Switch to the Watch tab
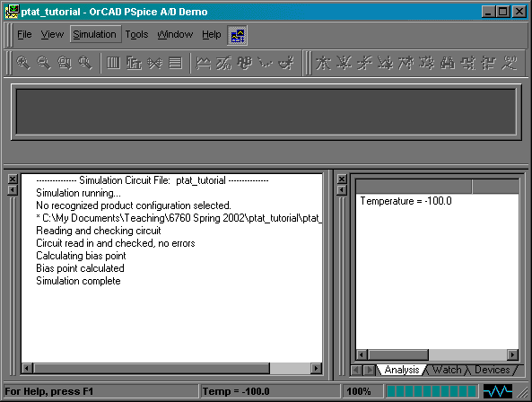Image resolution: width=532 pixels, height=402 pixels. click(x=447, y=370)
